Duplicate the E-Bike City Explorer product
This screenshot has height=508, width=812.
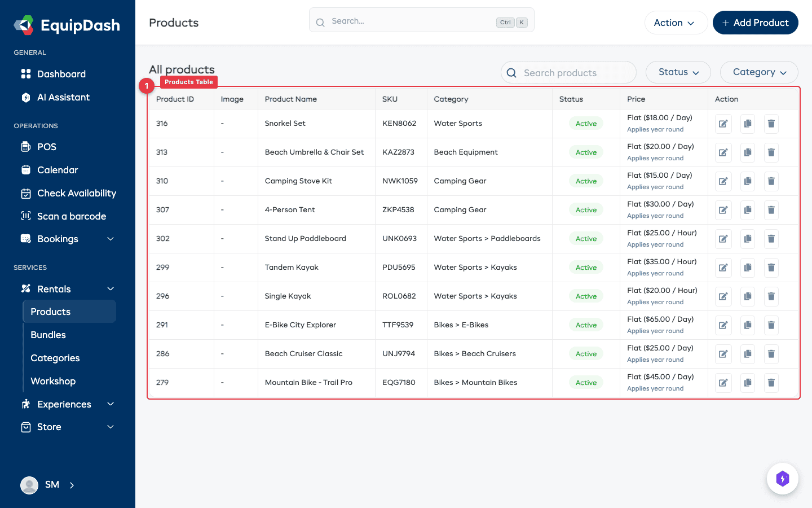747,325
